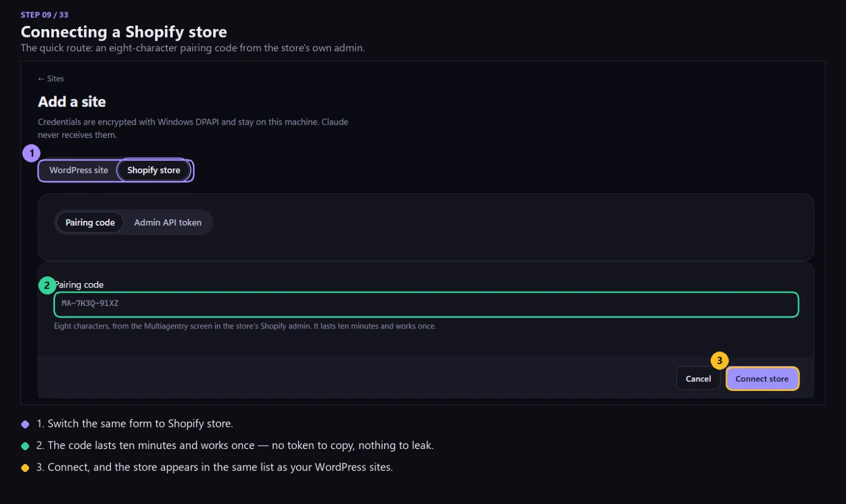
Task: Click the '3. Connect, and the store appears' caption
Action: click(214, 467)
